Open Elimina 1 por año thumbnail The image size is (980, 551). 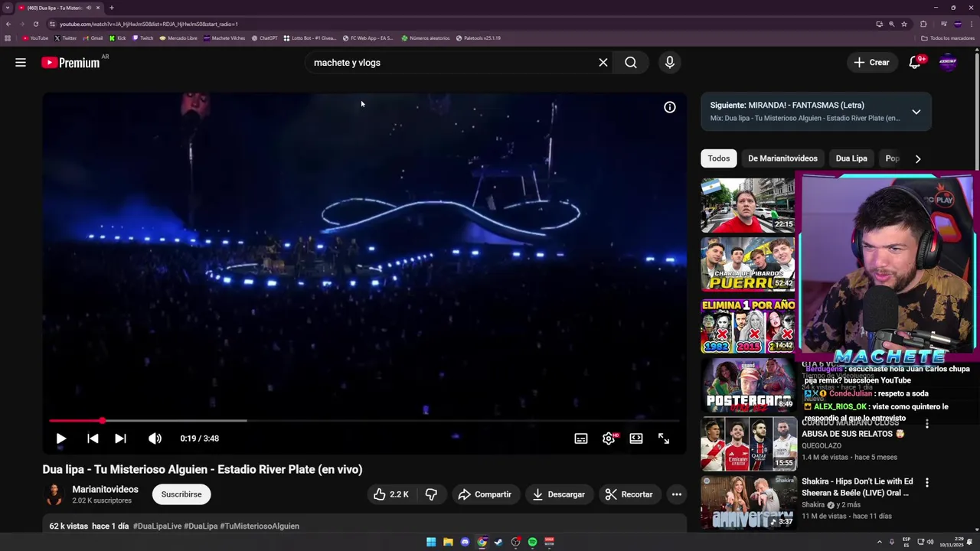click(748, 325)
